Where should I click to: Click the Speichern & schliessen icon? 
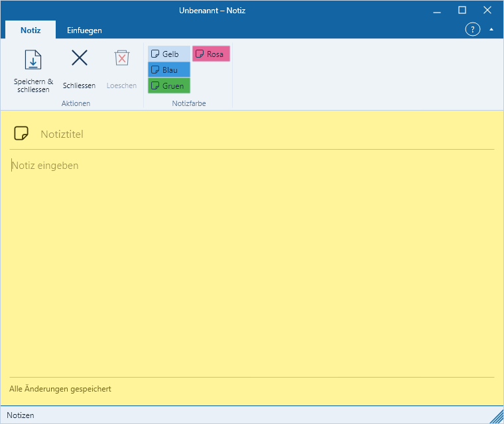tap(33, 60)
